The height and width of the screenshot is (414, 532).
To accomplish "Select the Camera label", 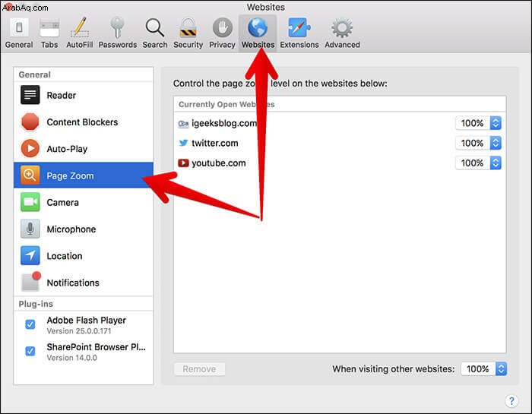I will point(63,202).
